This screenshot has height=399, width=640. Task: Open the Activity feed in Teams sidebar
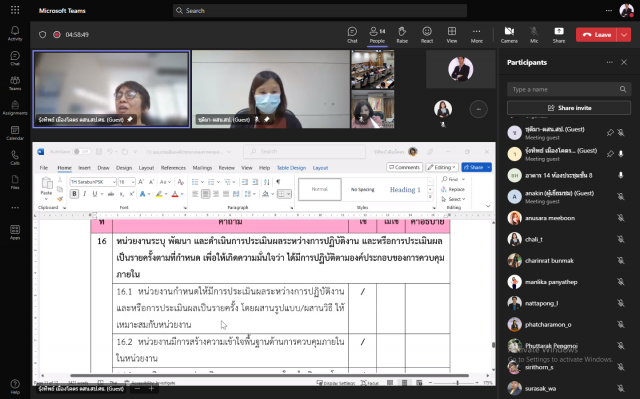[x=15, y=33]
